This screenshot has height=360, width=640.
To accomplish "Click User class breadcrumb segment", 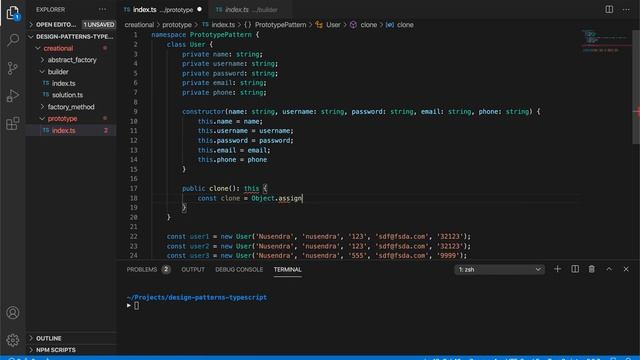I will [333, 25].
